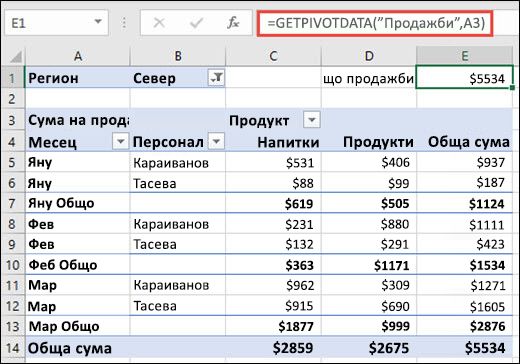Click the Напитки column label
The height and width of the screenshot is (364, 520).
[273, 142]
